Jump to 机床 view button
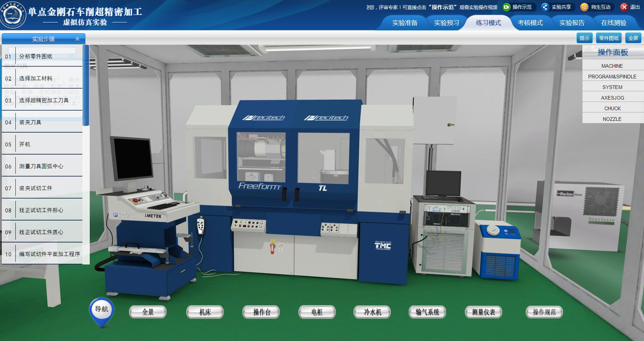This screenshot has height=341, width=644. coord(205,312)
